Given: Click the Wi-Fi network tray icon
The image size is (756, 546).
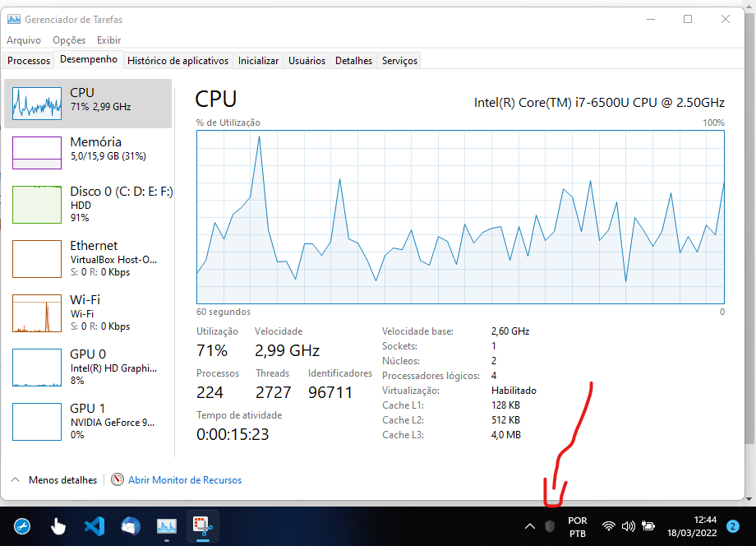Looking at the screenshot, I should (x=609, y=526).
